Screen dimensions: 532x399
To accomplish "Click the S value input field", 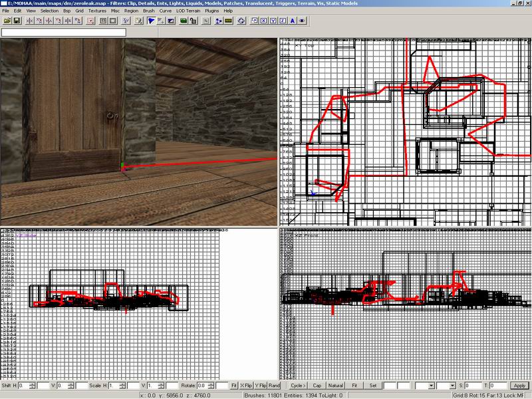I will (x=473, y=386).
